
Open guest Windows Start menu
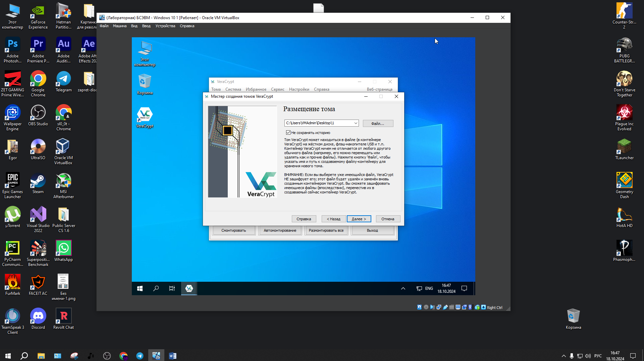(140, 288)
